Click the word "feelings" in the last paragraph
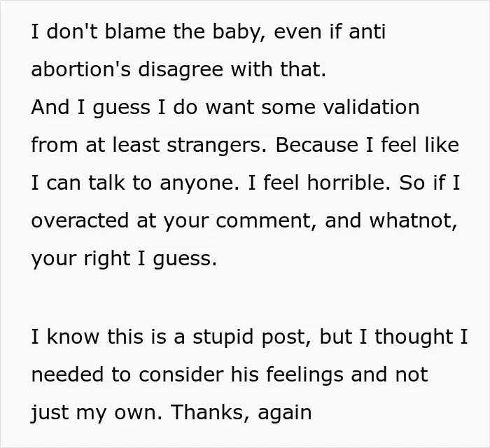The height and width of the screenshot is (448, 490). point(304,375)
